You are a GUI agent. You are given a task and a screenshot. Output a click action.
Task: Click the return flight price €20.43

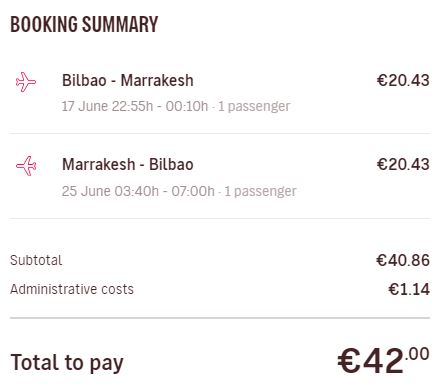point(403,164)
